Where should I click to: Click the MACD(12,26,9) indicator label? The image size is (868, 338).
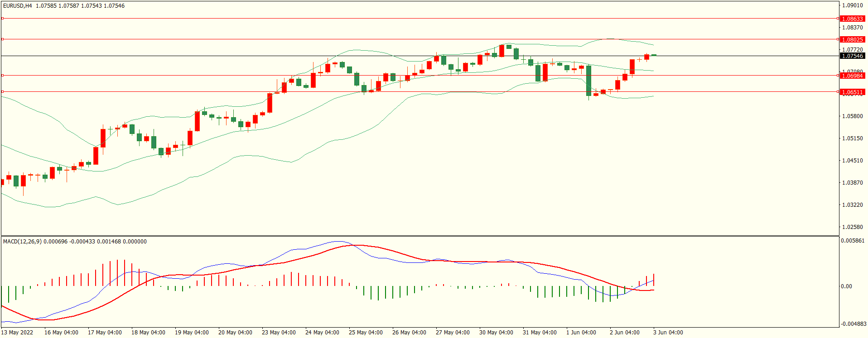pyautogui.click(x=22, y=242)
